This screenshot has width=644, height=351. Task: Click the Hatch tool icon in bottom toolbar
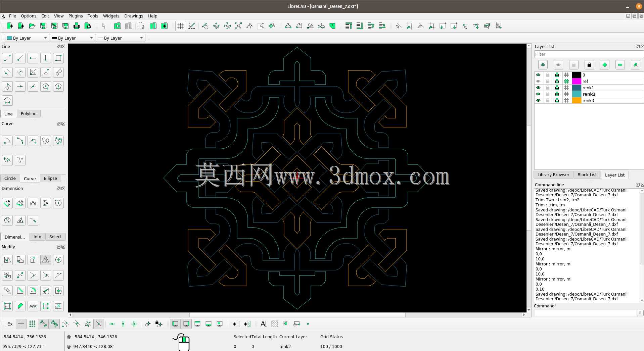[x=275, y=324]
